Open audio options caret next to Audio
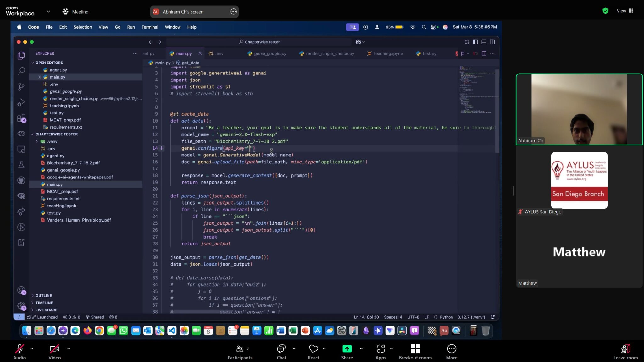Screen dimensions: 644x362 (31, 348)
